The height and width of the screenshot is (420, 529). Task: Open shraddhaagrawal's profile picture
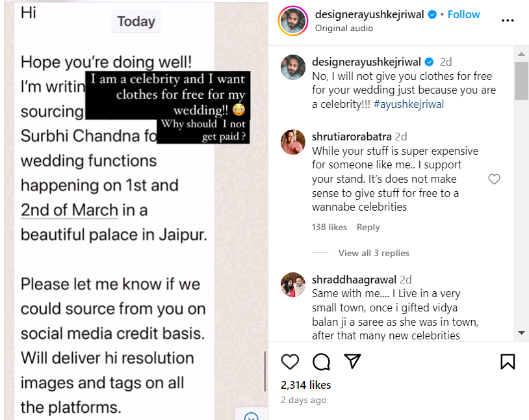[x=293, y=285]
